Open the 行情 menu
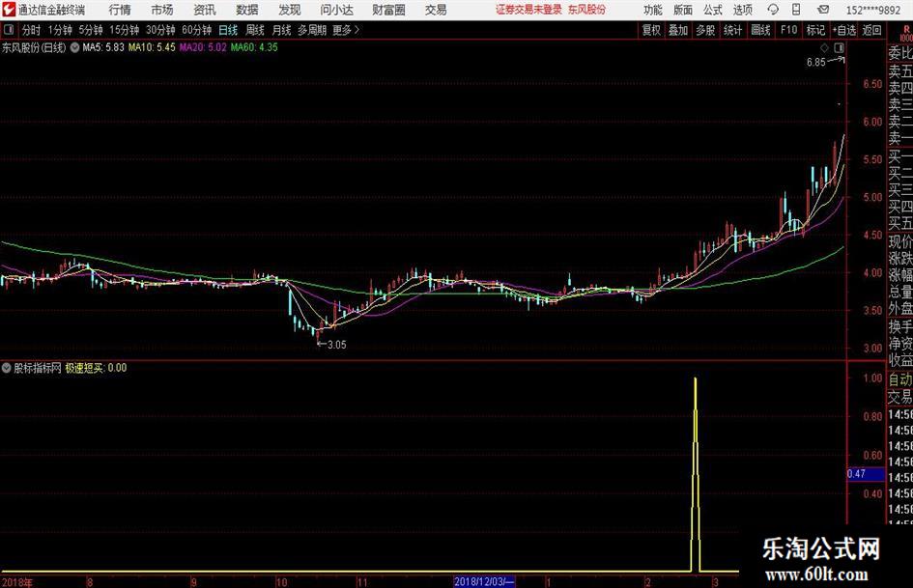Viewport: 913px width, 588px height. pyautogui.click(x=120, y=10)
